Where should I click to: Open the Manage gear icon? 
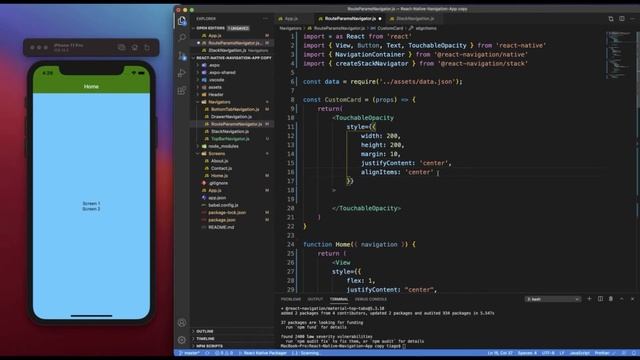coord(182,340)
